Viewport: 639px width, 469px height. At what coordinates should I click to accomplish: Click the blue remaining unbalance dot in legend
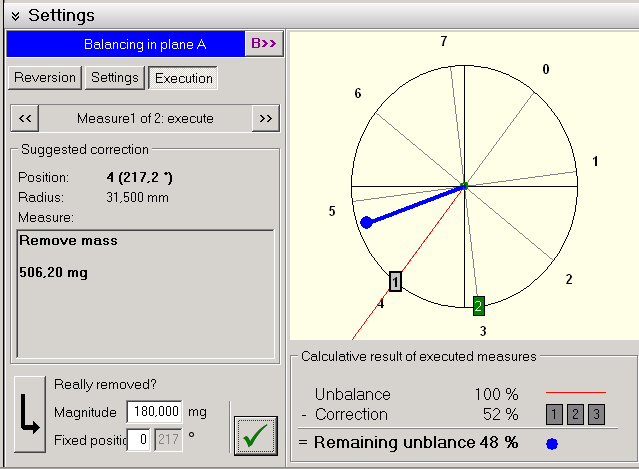tap(552, 442)
